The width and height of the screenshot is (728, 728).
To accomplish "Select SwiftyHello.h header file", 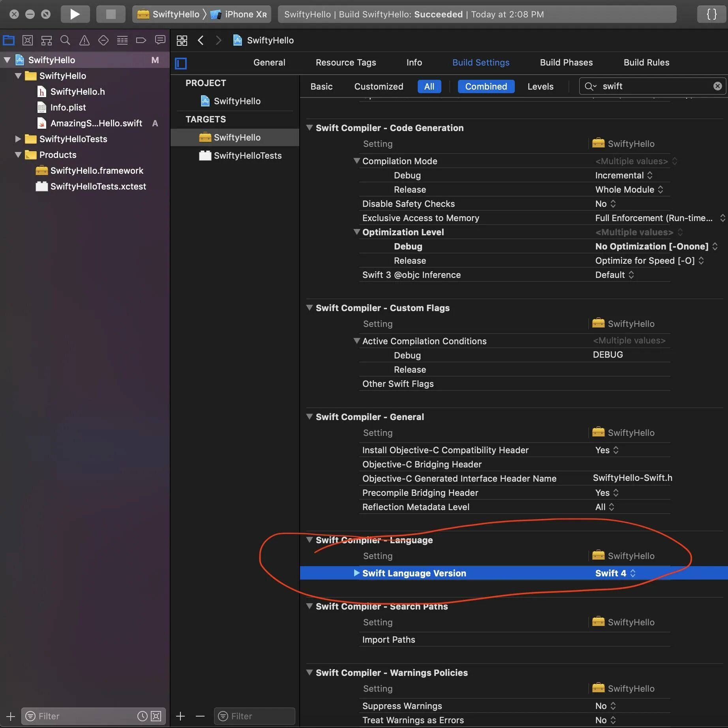I will 77,92.
